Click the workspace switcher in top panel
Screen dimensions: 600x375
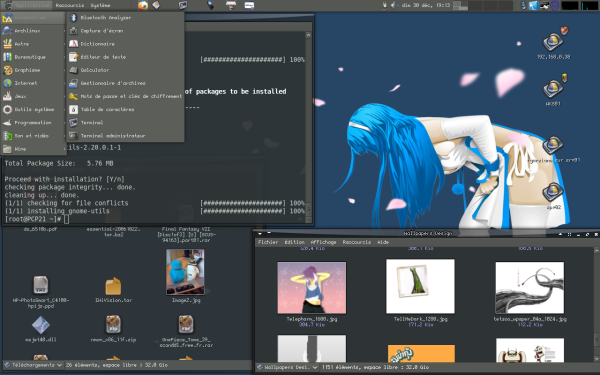click(x=483, y=5)
